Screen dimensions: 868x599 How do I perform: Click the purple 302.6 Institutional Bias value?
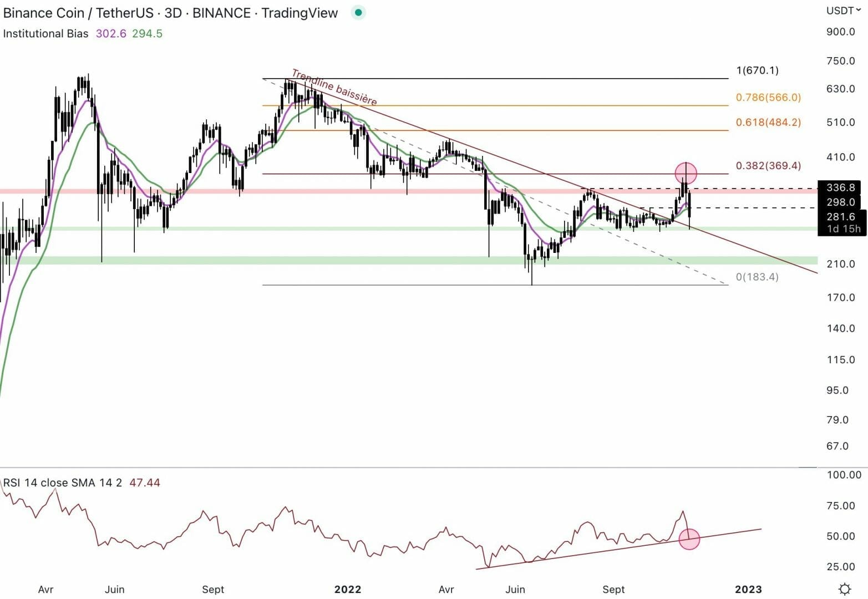pyautogui.click(x=111, y=34)
